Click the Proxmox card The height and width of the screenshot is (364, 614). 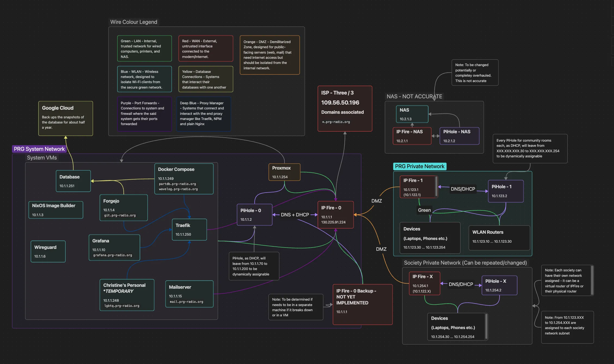pos(284,172)
